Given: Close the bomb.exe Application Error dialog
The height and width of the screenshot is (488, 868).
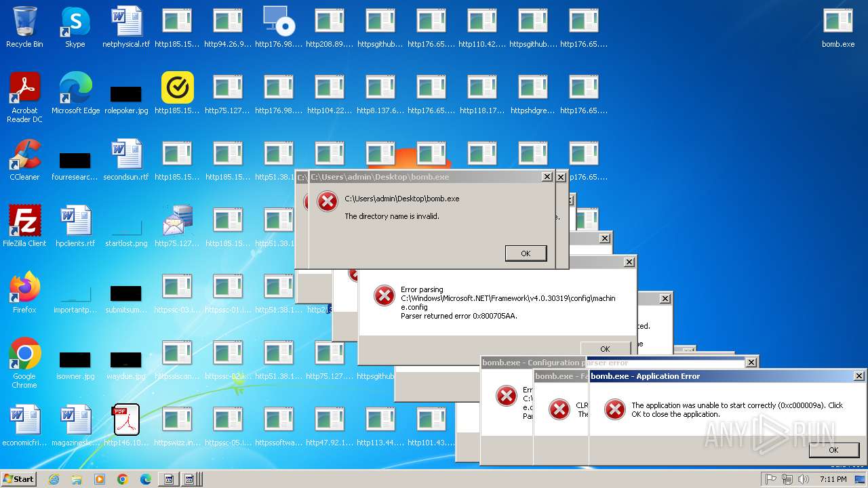Looking at the screenshot, I should click(x=859, y=376).
